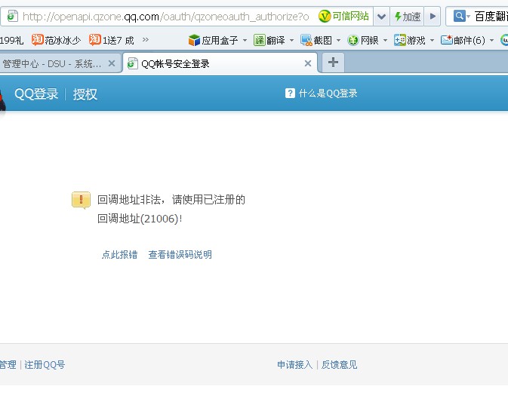508x420 pixels.
Task: Click the 截图 screenshot tool
Action: point(316,40)
